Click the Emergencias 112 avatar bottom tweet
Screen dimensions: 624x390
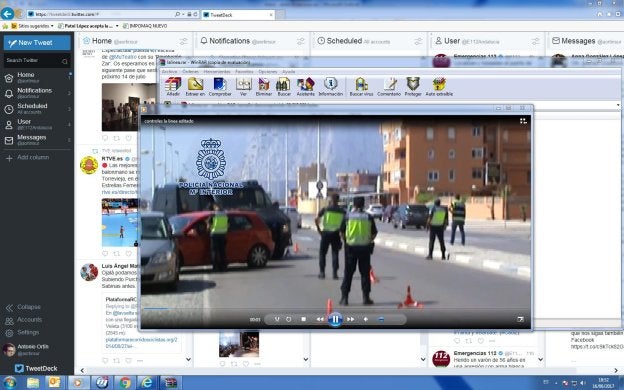click(x=441, y=359)
